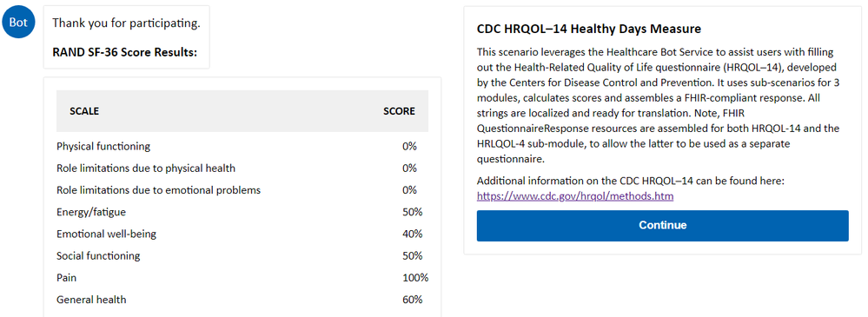Screen dimensions: 868x317
Task: Click the 100% Pain score value
Action: (415, 278)
